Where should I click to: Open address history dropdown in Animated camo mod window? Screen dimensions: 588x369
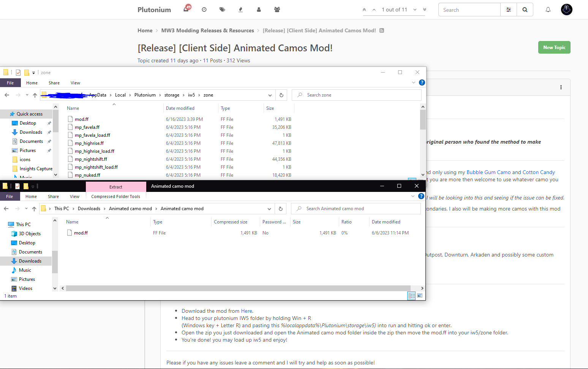[269, 209]
